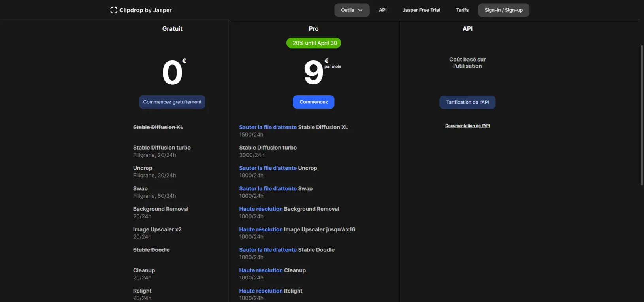Screen dimensions: 644x302
Task: Click 'Sauter la file d'attente Stable Doodle'
Action: point(287,250)
